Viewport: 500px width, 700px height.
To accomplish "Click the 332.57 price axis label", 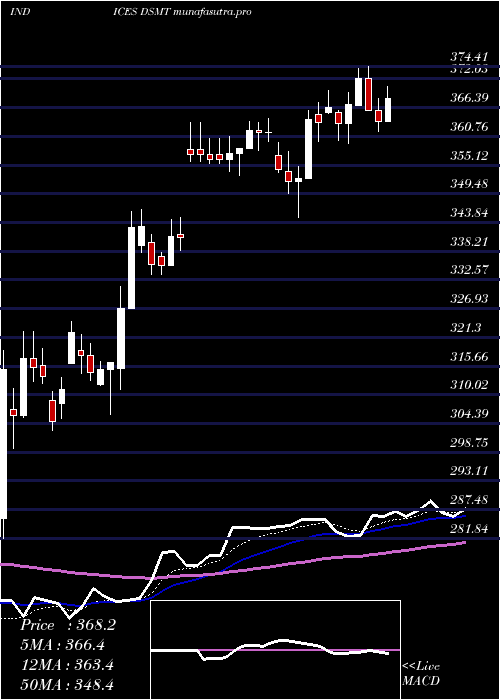I will [468, 270].
